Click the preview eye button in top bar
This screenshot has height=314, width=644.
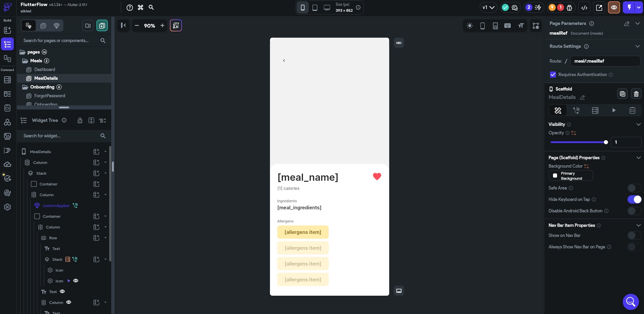(614, 7)
